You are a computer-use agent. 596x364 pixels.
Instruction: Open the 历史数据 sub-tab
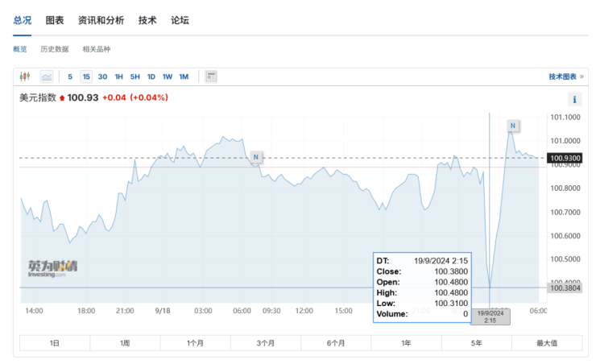tap(55, 49)
